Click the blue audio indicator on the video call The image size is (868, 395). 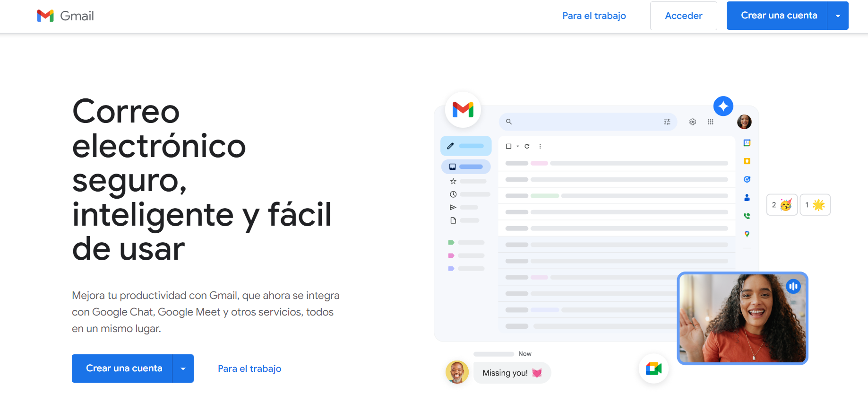click(x=793, y=286)
